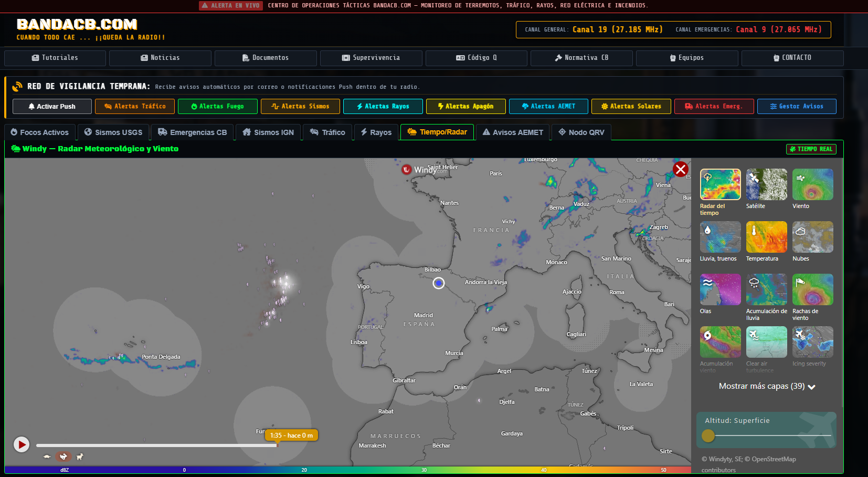Image resolution: width=868 pixels, height=477 pixels.
Task: Click Alertas Emerg. button
Action: pos(714,106)
